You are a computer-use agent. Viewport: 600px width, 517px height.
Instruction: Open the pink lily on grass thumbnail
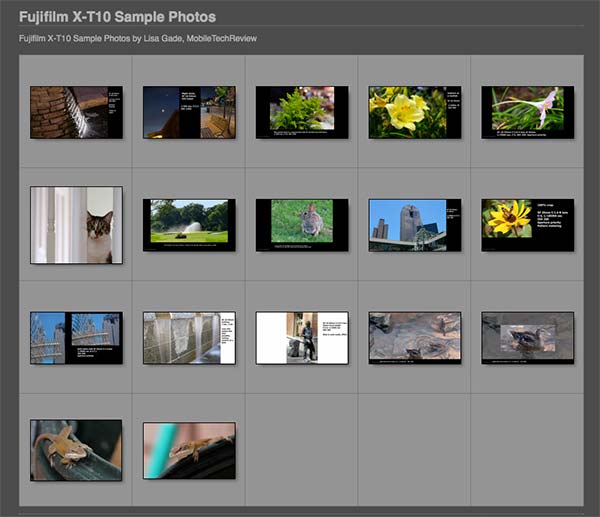(x=528, y=112)
